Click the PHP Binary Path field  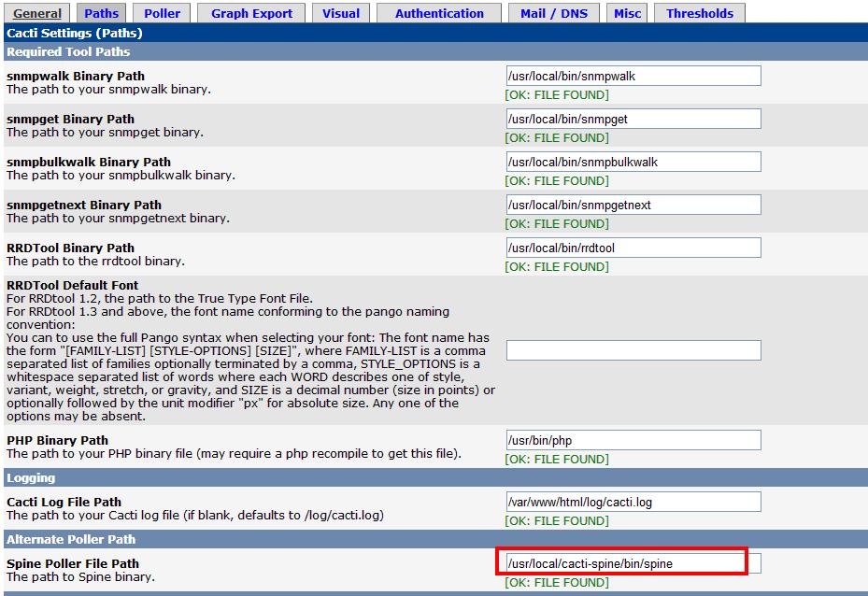[x=633, y=441]
